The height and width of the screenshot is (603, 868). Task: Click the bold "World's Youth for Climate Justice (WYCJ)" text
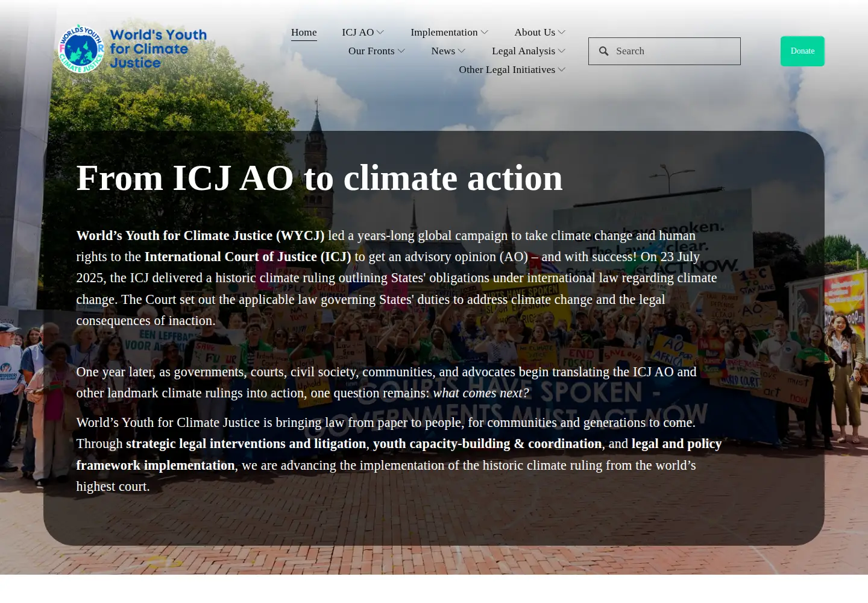point(200,236)
